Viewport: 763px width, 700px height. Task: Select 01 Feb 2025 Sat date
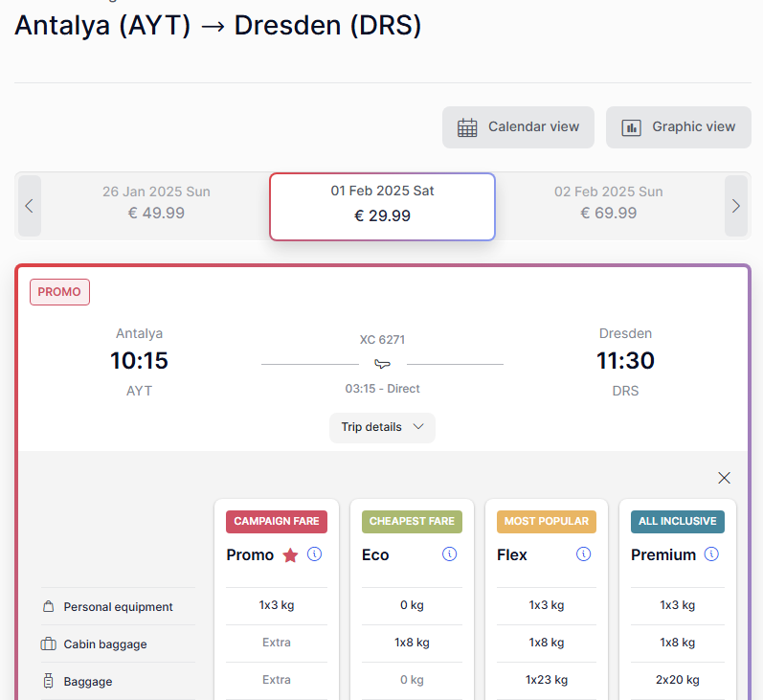(383, 207)
